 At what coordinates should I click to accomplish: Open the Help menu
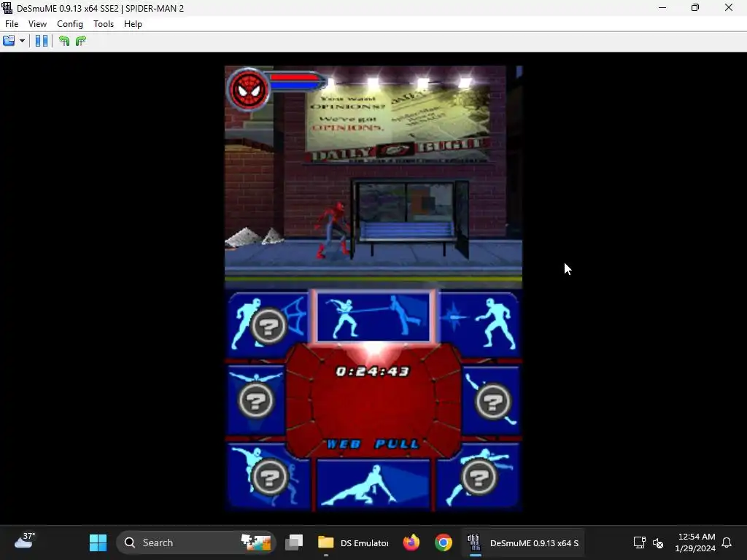click(x=133, y=24)
